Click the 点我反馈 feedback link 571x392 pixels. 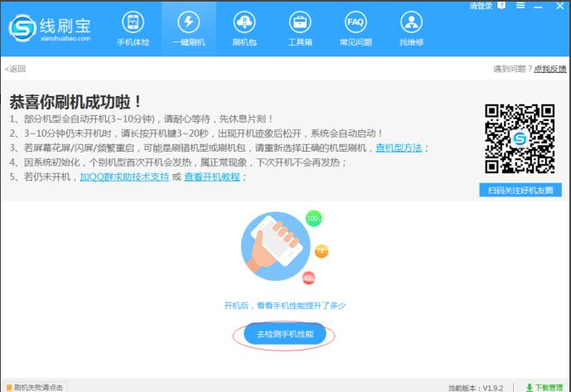pos(549,69)
